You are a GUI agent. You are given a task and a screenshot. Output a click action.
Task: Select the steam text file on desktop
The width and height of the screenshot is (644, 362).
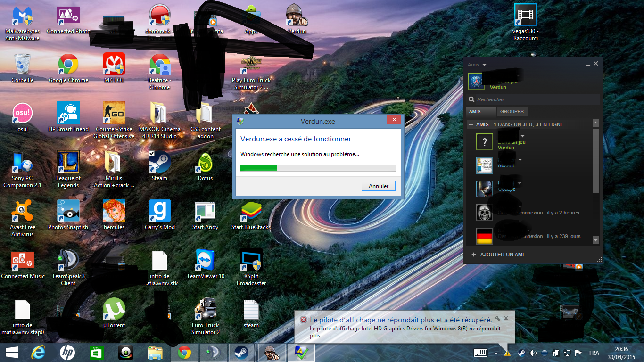(251, 313)
